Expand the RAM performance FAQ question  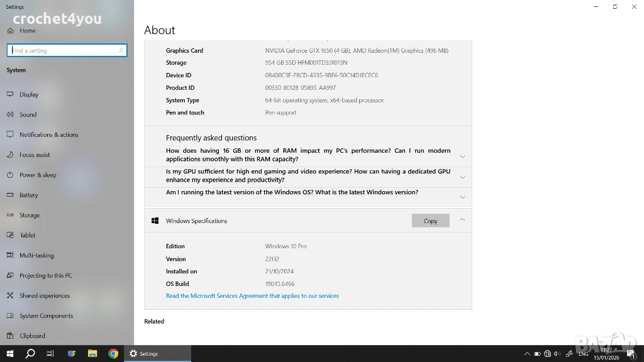(462, 156)
